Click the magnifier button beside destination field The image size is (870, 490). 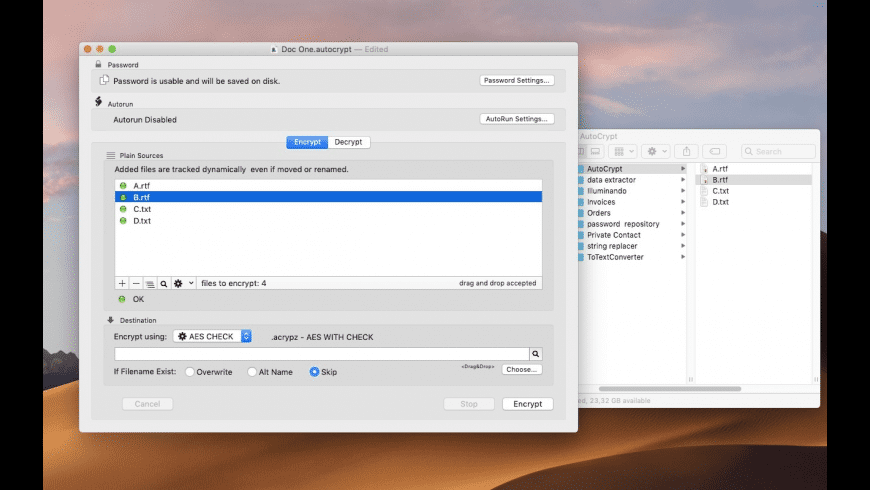click(x=535, y=353)
